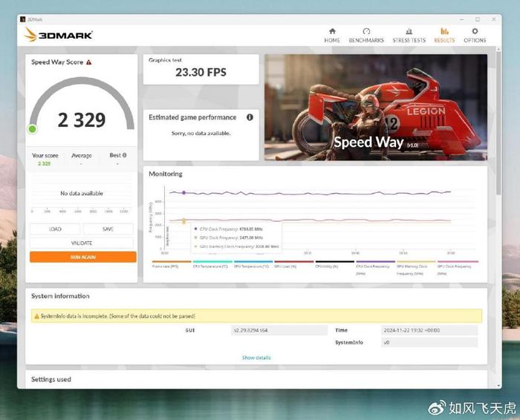Click the SAVE button
Viewport: 520px width, 420px height.
coord(108,229)
